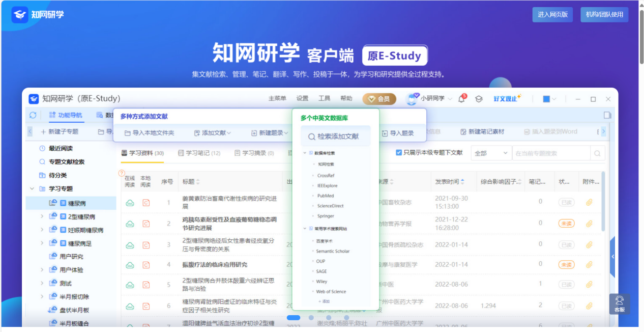Click the refresh icon above the sidebar
Image resolution: width=644 pixels, height=332 pixels.
[x=33, y=115]
